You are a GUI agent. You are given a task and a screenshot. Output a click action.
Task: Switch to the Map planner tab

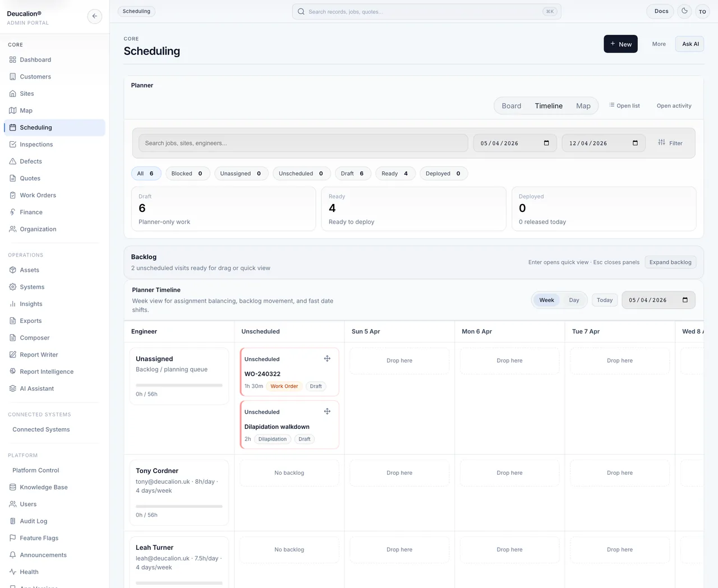[583, 106]
